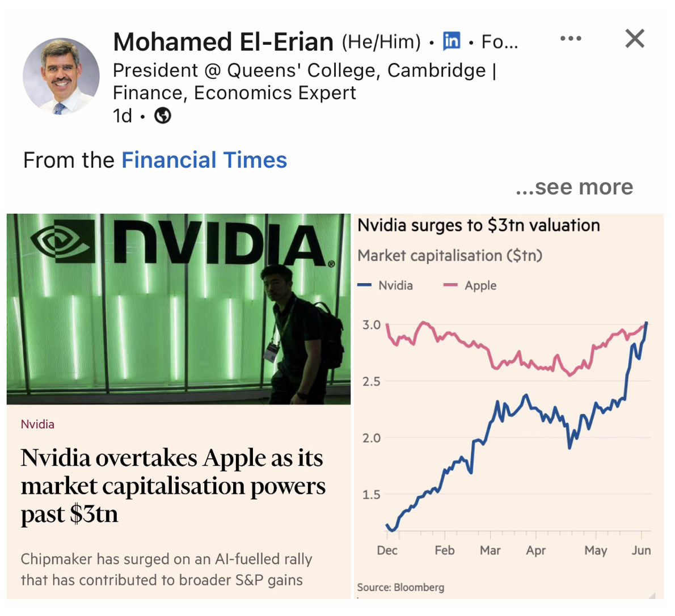Click the pink Apple legend marker
The height and width of the screenshot is (616, 675).
pos(450,285)
